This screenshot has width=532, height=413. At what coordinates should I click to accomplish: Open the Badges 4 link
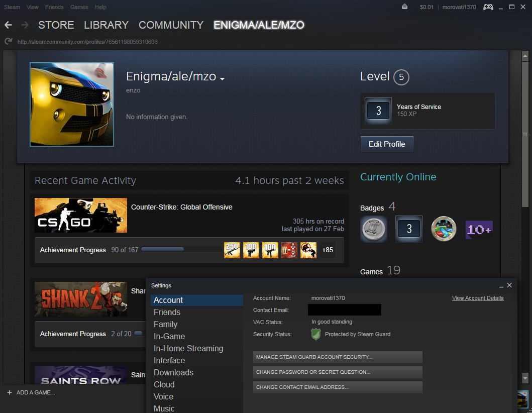[378, 206]
